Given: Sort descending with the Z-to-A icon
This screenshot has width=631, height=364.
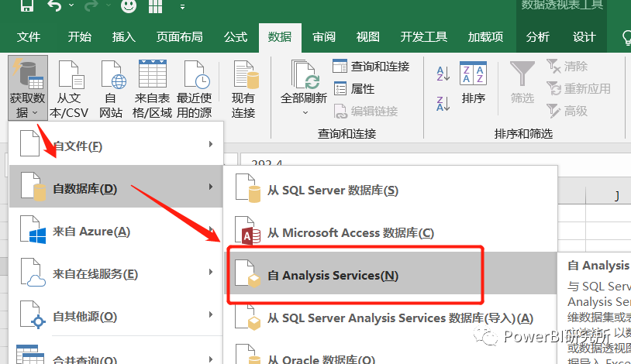Looking at the screenshot, I should coord(443,102).
